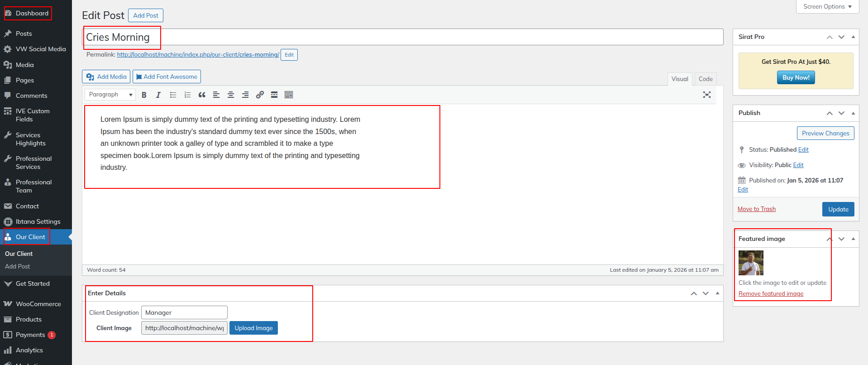The image size is (868, 365).
Task: Open WooCommerce in the sidebar menu
Action: 38,304
